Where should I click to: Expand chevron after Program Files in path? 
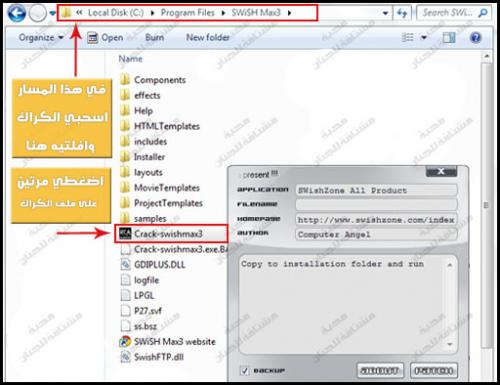(223, 13)
